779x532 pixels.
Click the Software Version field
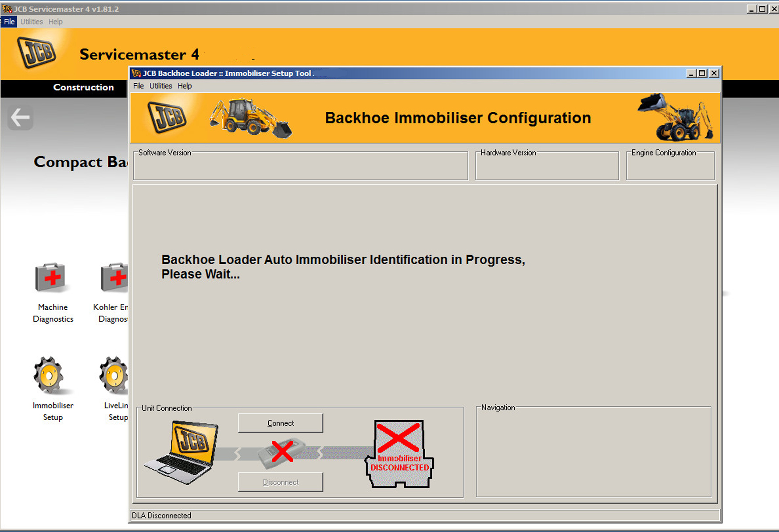click(x=300, y=168)
